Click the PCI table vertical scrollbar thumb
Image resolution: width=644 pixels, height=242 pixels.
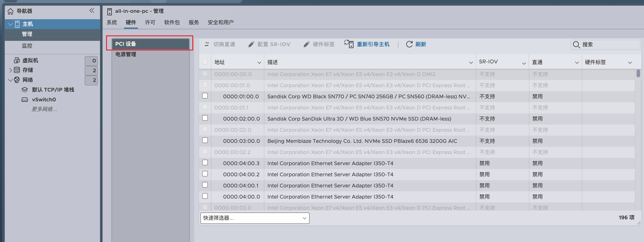click(638, 74)
